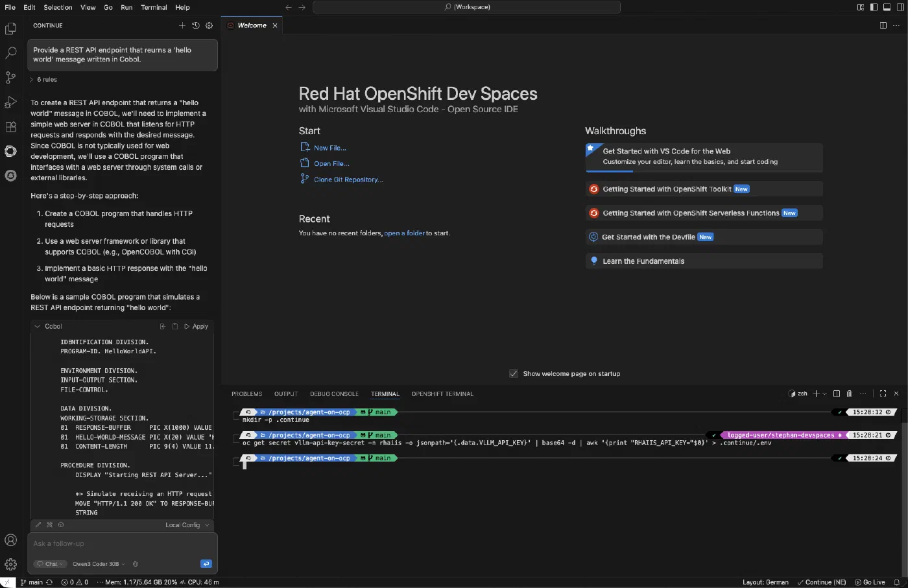
Task: Open the new terminal launch profile dropdown
Action: tap(825, 394)
